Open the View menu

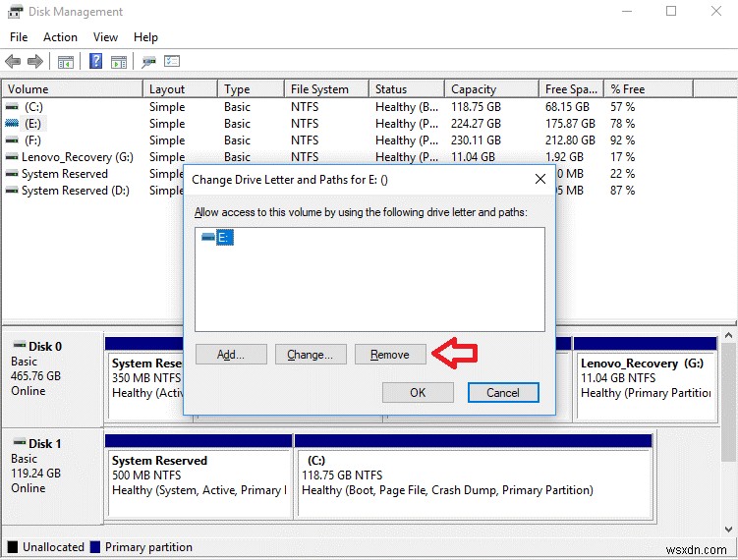point(105,37)
